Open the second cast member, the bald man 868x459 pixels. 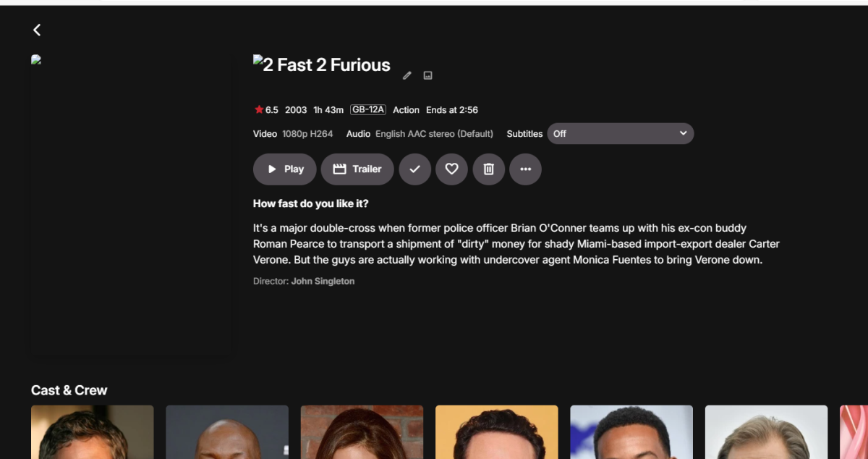tap(227, 432)
